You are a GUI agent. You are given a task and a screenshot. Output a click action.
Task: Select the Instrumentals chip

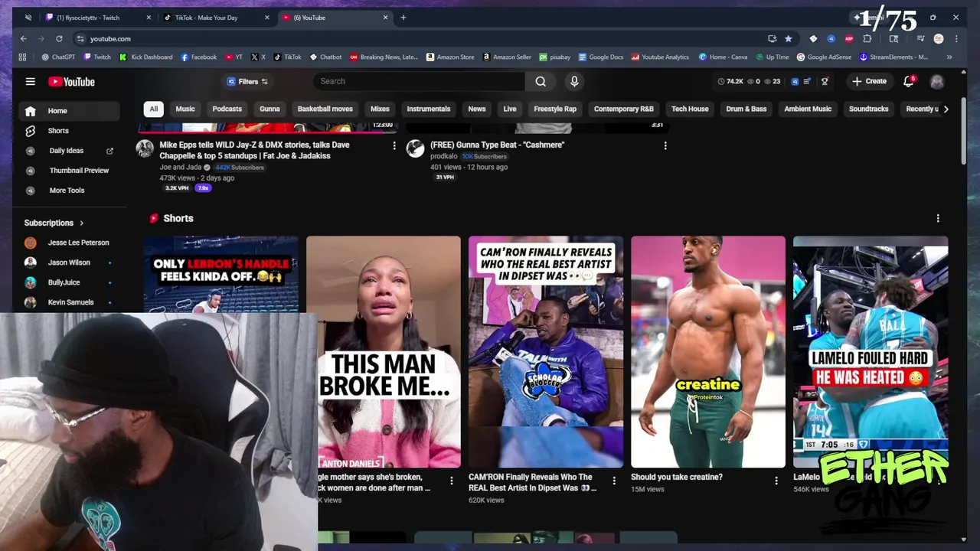[x=429, y=109]
